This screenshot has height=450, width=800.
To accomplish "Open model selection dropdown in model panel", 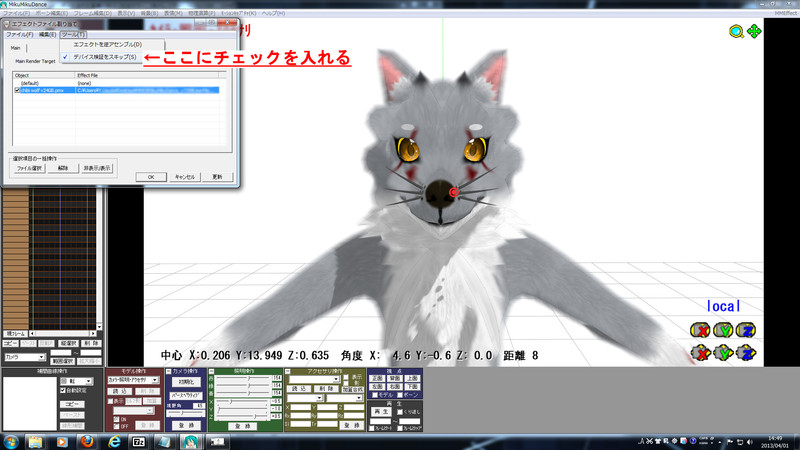I will (133, 380).
